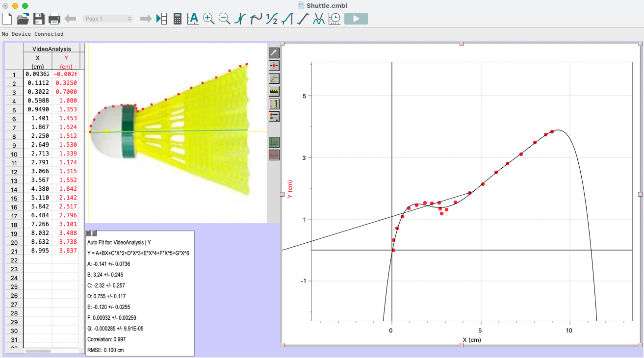Screen dimensions: 644x358
Task: Apply a Linear Fit from toolbar
Action: tap(303, 19)
